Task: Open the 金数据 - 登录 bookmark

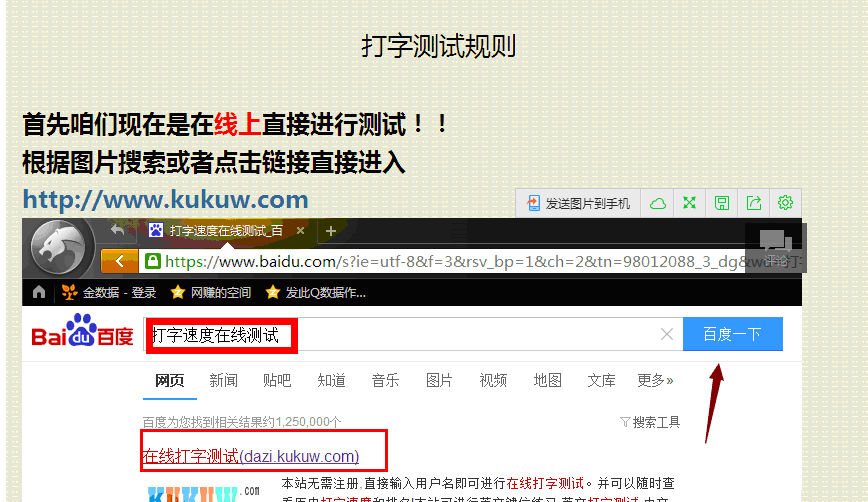Action: [x=108, y=292]
